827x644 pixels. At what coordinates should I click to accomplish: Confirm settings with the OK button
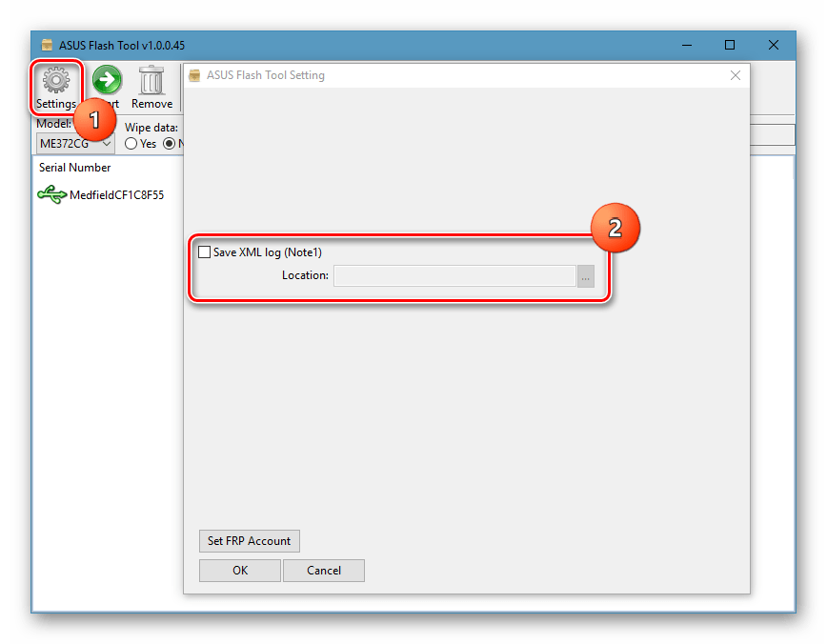pos(240,571)
